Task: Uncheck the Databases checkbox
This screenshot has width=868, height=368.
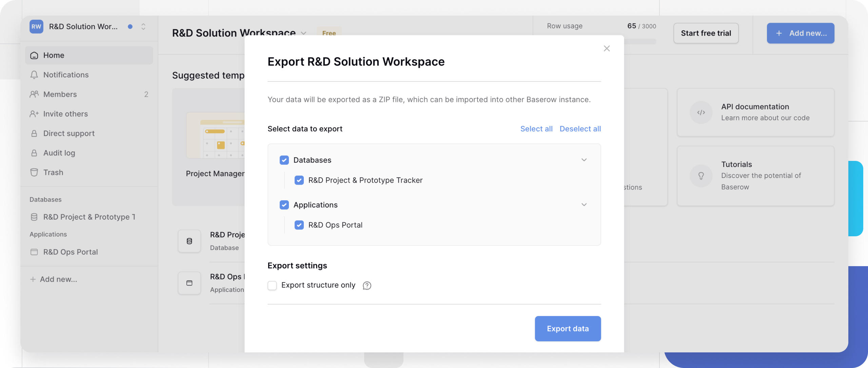Action: (x=284, y=160)
